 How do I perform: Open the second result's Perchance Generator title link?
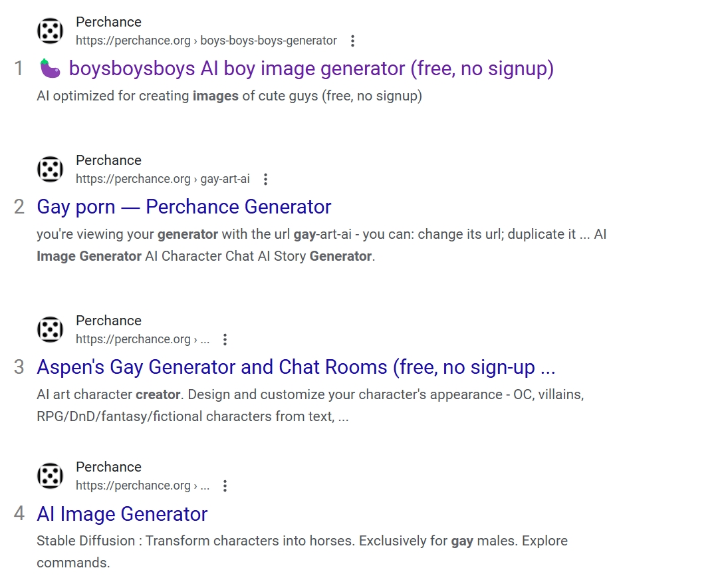(x=184, y=207)
